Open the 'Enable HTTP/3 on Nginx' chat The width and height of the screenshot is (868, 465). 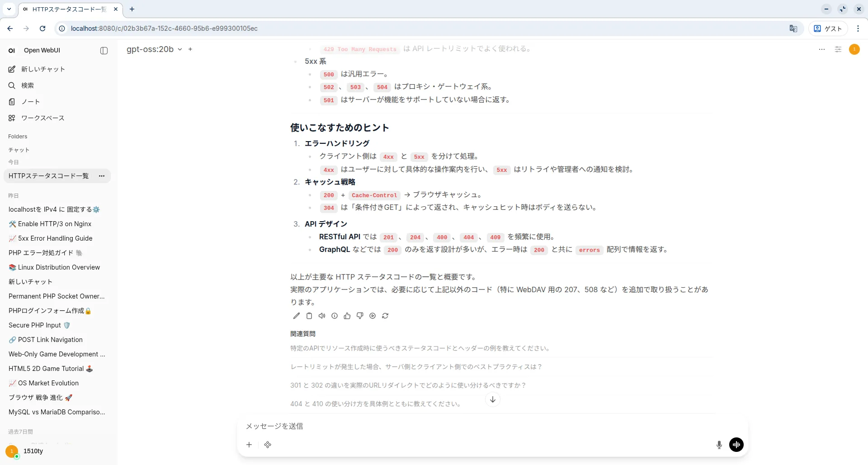coord(57,224)
